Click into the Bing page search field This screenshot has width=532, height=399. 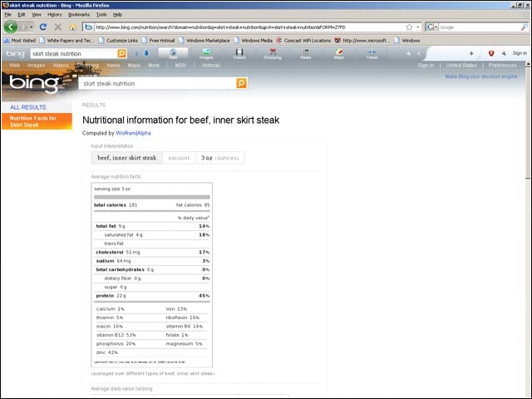click(x=157, y=83)
